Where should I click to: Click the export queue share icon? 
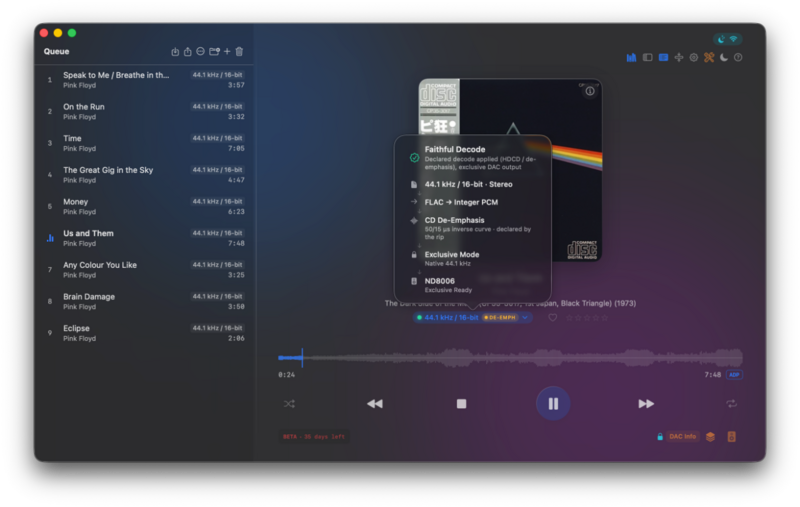coord(188,52)
